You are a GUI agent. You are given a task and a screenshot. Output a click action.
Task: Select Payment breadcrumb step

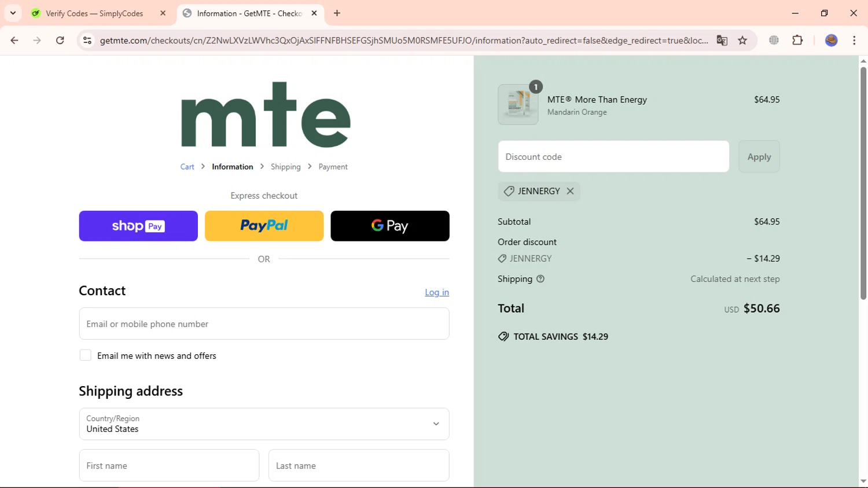click(x=333, y=167)
